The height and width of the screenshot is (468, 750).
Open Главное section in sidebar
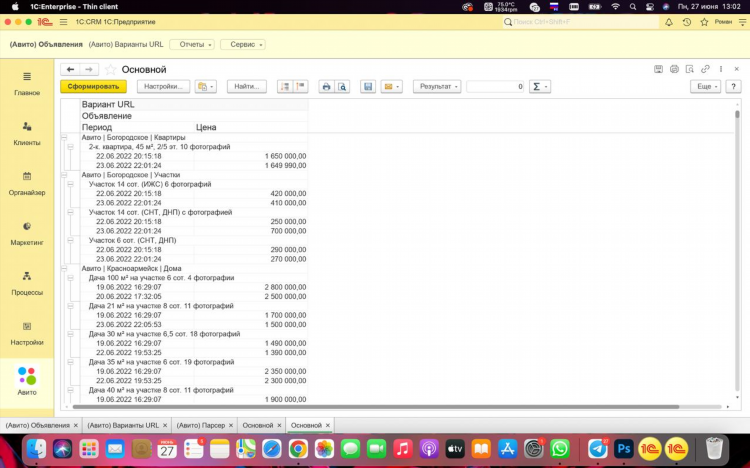coord(27,84)
